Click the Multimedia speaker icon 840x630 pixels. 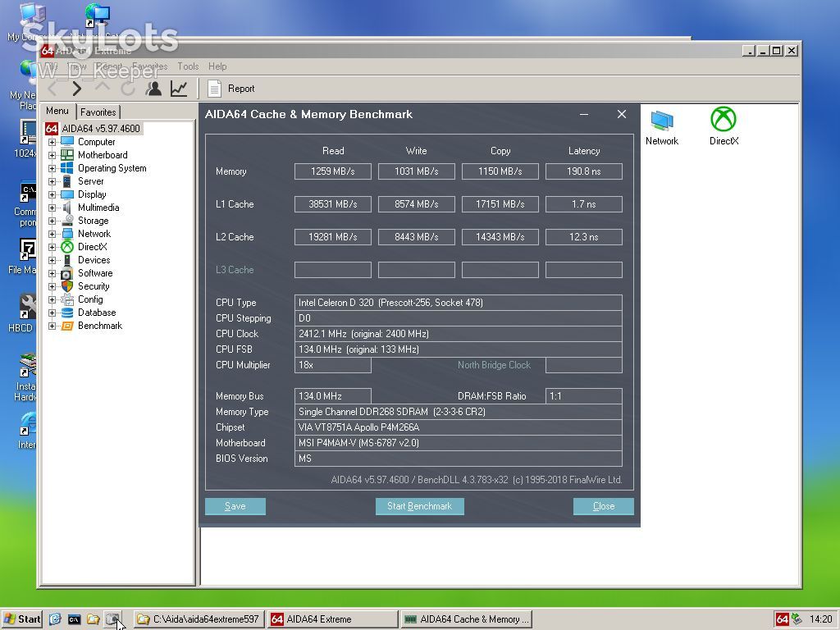point(67,208)
